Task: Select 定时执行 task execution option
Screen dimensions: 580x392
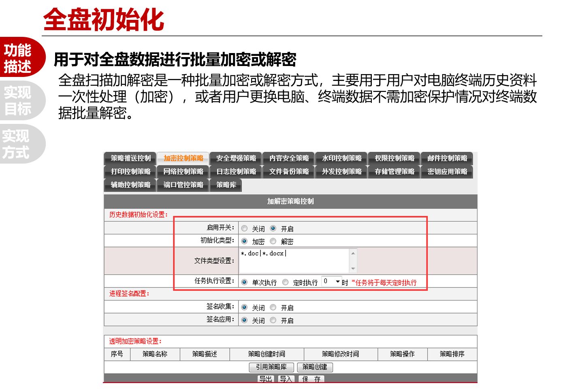Action: [x=285, y=282]
